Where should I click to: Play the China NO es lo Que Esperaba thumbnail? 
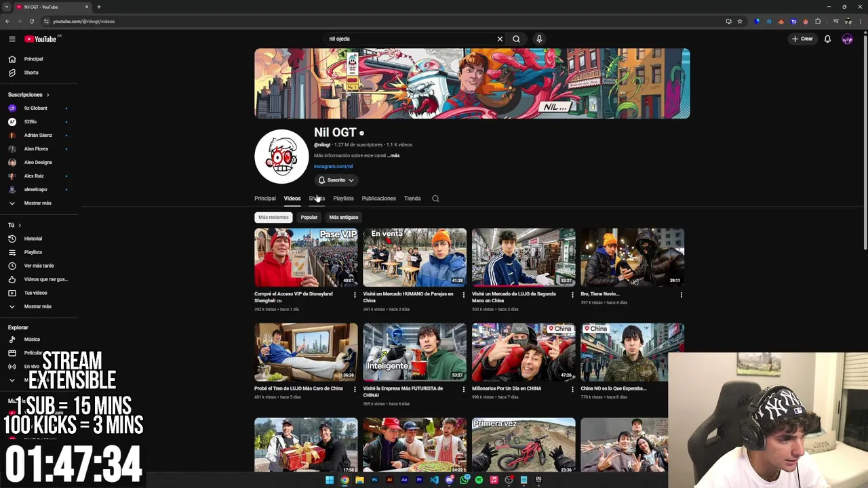coord(632,352)
